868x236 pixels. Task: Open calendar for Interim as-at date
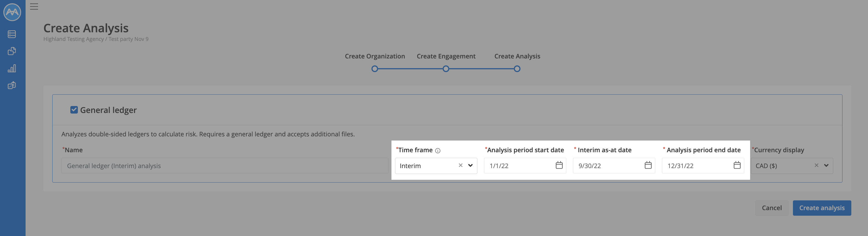click(648, 165)
